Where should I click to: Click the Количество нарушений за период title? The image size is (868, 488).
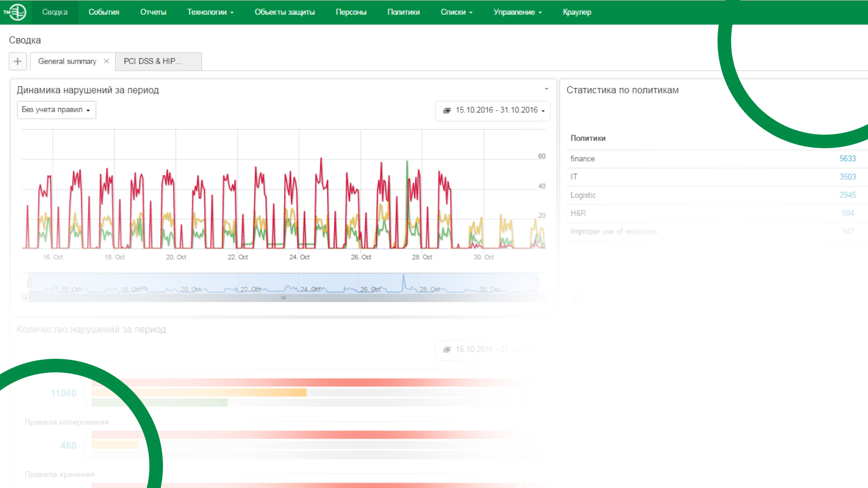(91, 329)
